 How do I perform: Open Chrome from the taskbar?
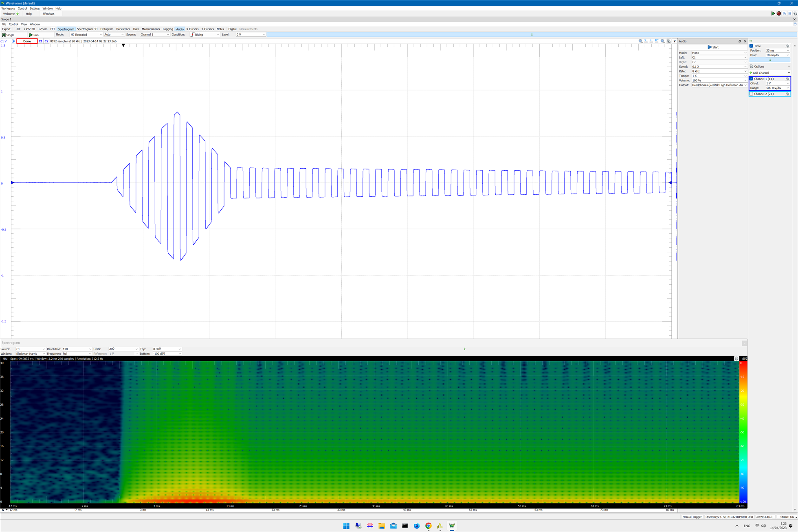[x=428, y=526]
